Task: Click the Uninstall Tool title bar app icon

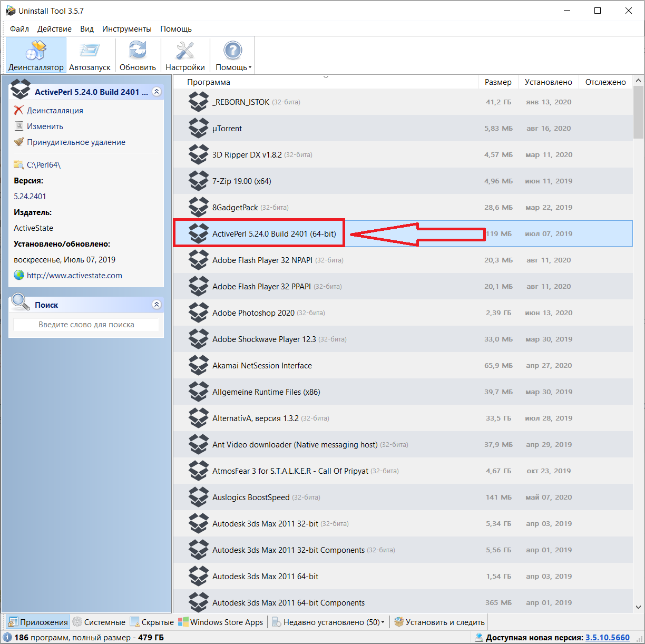Action: click(11, 11)
